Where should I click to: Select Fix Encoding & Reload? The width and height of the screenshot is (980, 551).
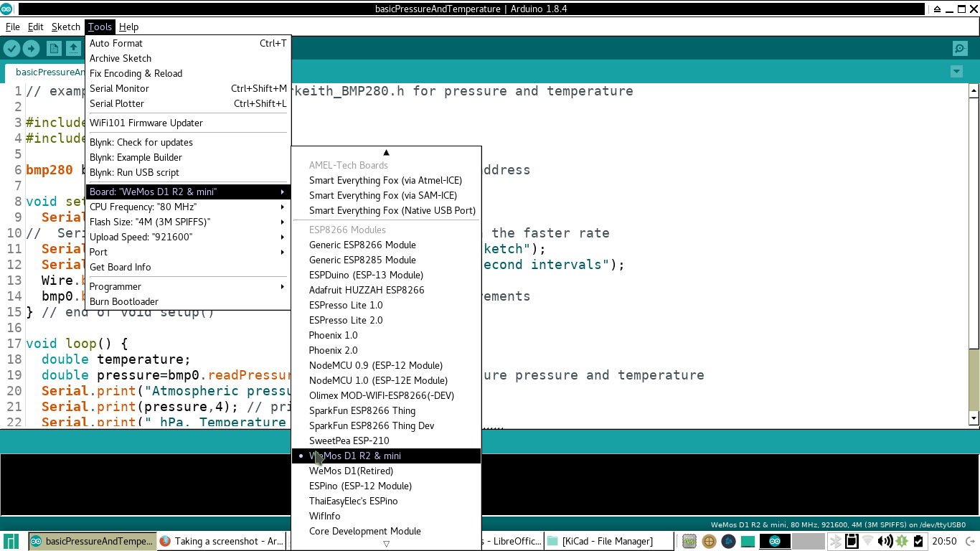(x=188, y=73)
